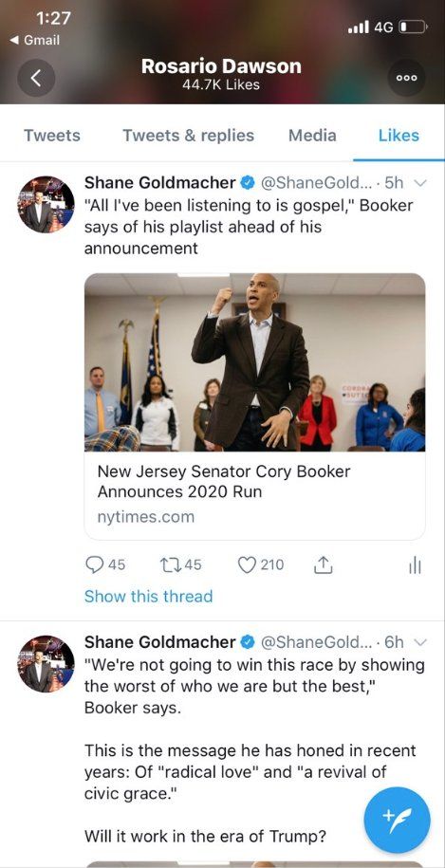Screen dimensions: 445x868
Task: Return to Gmail via the status bar link
Action: (x=35, y=41)
